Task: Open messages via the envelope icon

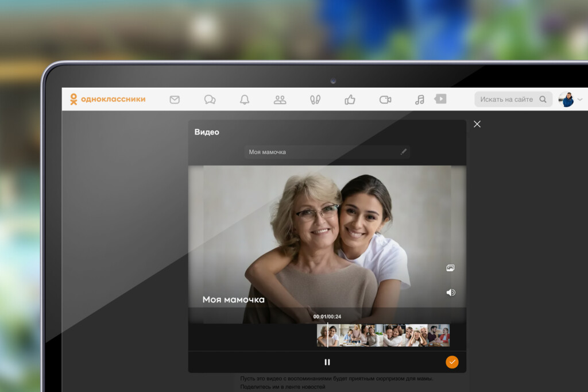Action: [175, 99]
